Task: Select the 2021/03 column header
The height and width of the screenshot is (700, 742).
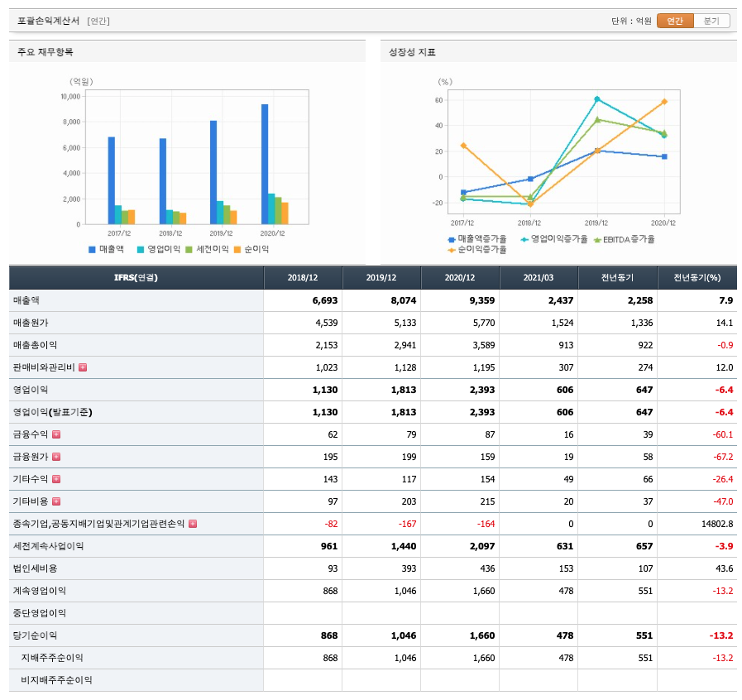Action: coord(539,277)
